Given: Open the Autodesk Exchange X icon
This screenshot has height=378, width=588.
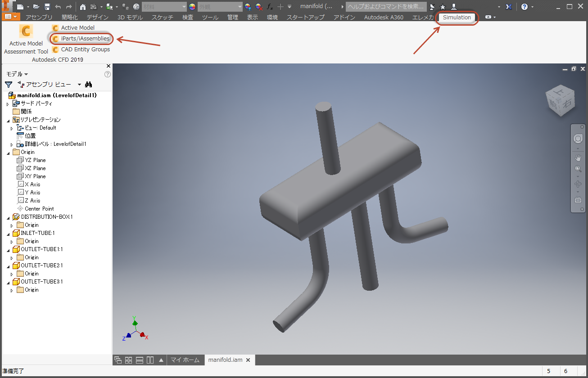Looking at the screenshot, I should click(509, 7).
